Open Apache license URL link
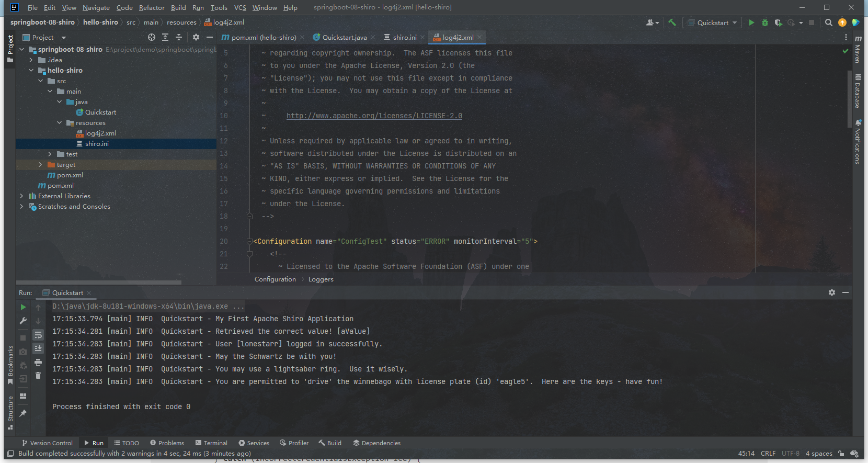The height and width of the screenshot is (463, 868). [374, 116]
